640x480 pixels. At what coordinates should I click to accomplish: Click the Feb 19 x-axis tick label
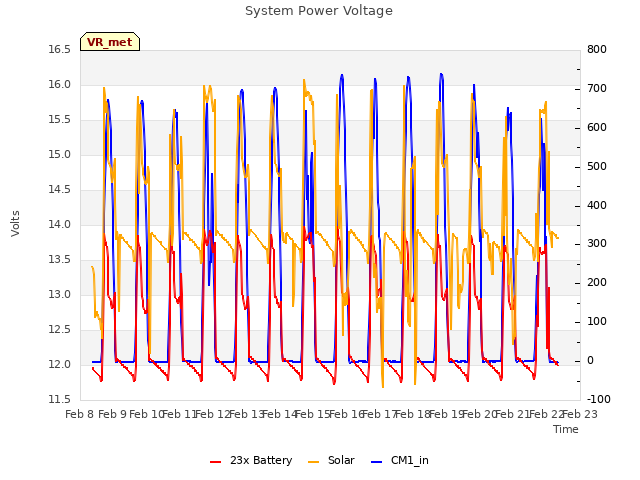click(446, 414)
